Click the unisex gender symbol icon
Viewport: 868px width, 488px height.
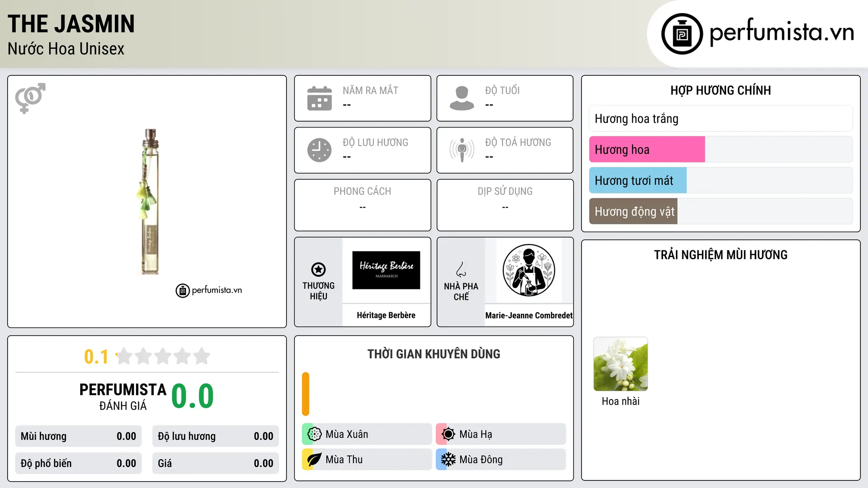pyautogui.click(x=30, y=98)
